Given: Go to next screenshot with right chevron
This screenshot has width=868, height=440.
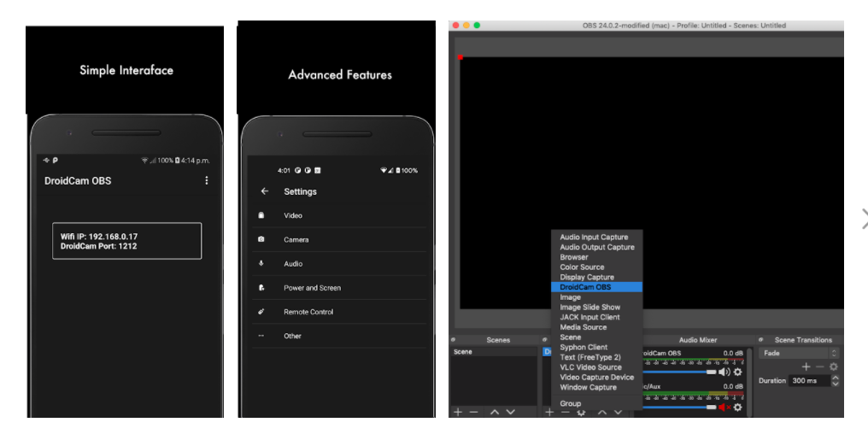Looking at the screenshot, I should (862, 219).
